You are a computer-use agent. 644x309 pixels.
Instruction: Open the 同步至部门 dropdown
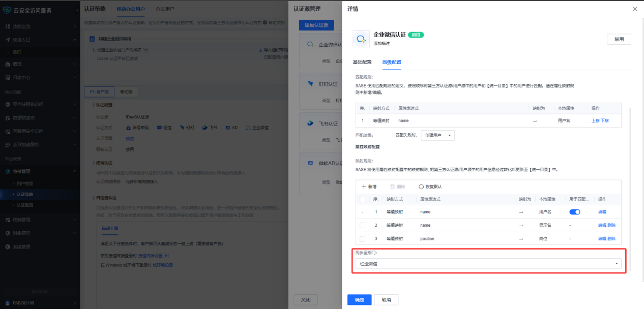tap(488, 264)
